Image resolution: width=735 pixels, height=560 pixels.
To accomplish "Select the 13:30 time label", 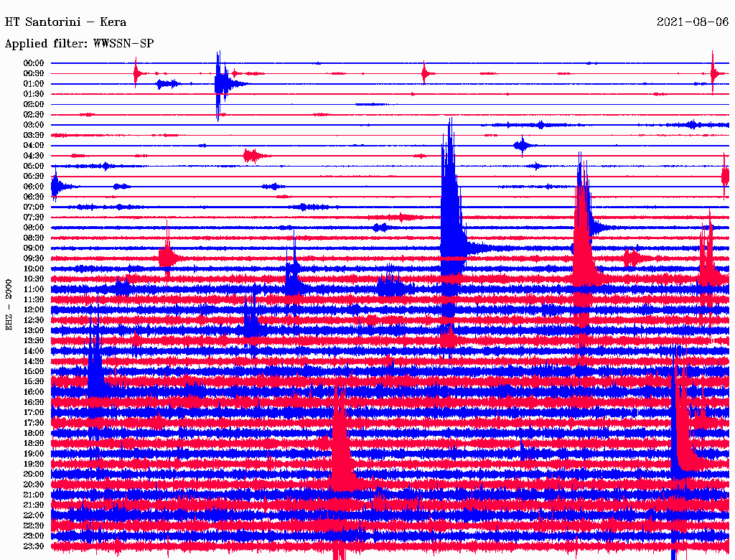I will 34,341.
